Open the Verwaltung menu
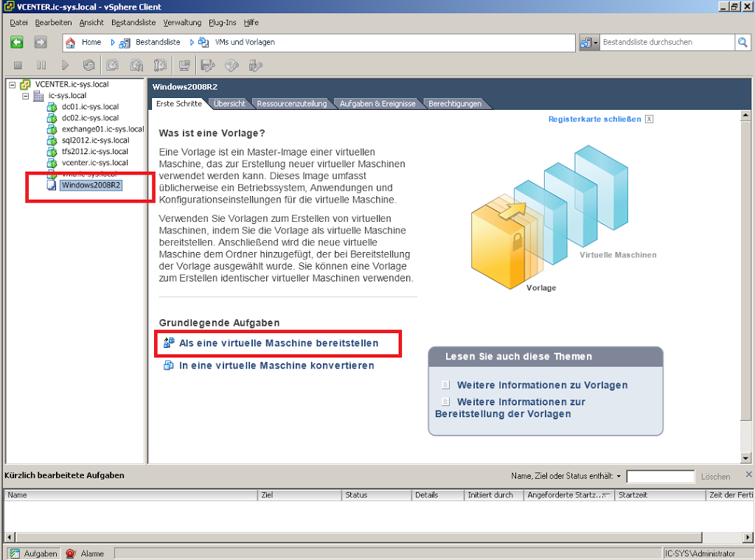The height and width of the screenshot is (560, 755). click(181, 23)
